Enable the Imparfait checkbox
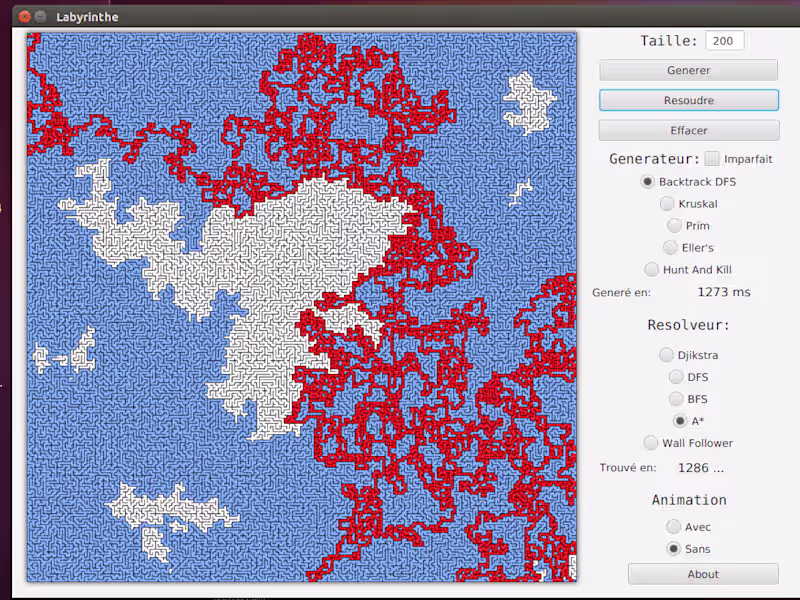This screenshot has height=600, width=800. [x=711, y=158]
